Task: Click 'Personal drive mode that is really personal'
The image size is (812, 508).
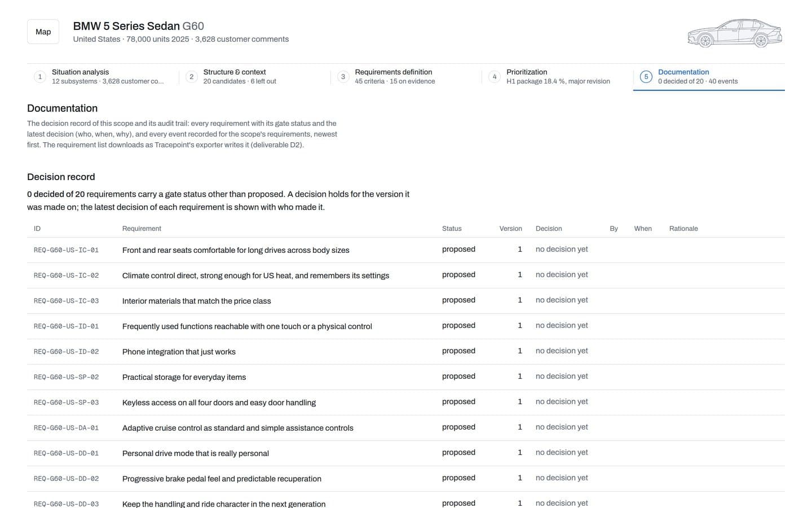Action: [196, 453]
